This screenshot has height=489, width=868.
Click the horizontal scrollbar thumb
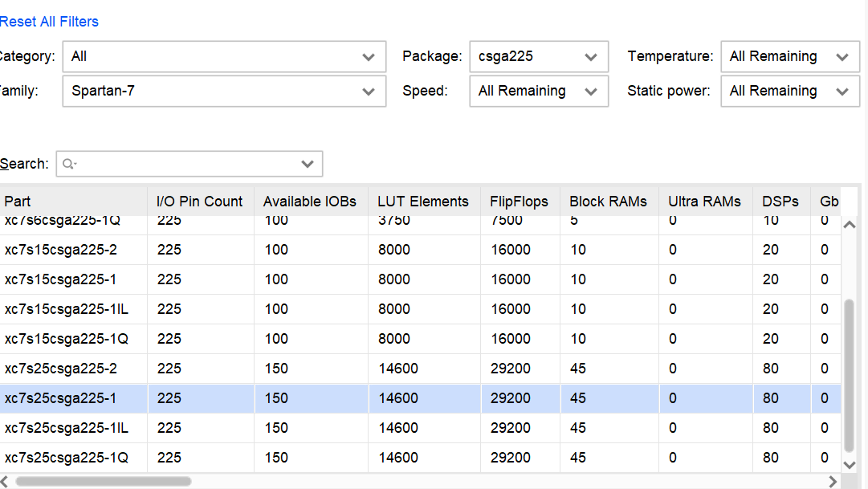pyautogui.click(x=103, y=482)
